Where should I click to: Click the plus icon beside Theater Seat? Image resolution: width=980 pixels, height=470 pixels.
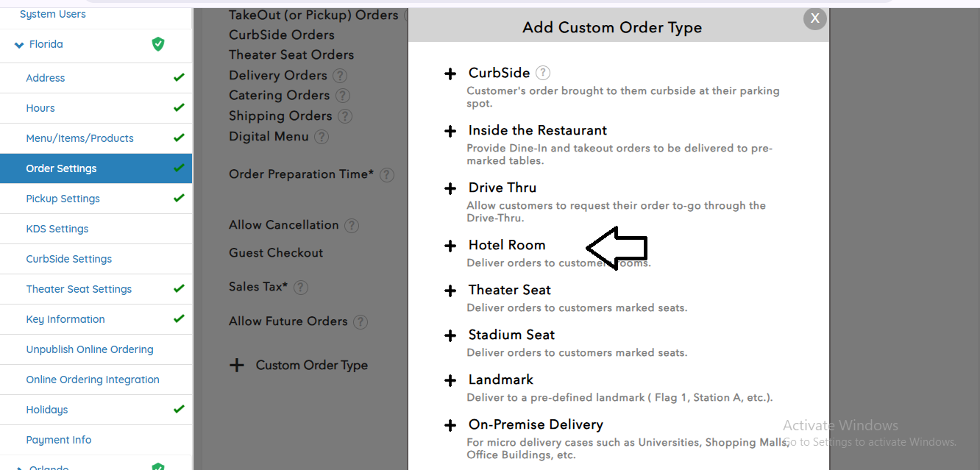450,291
